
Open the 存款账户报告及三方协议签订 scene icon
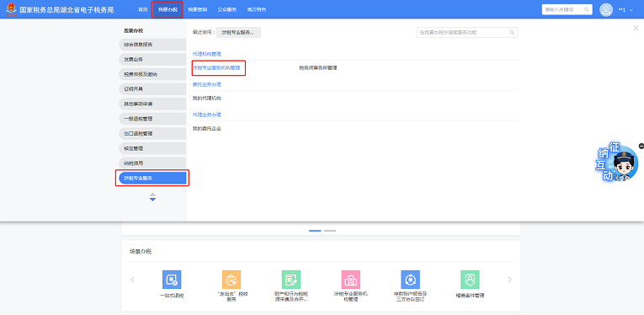[x=410, y=280]
